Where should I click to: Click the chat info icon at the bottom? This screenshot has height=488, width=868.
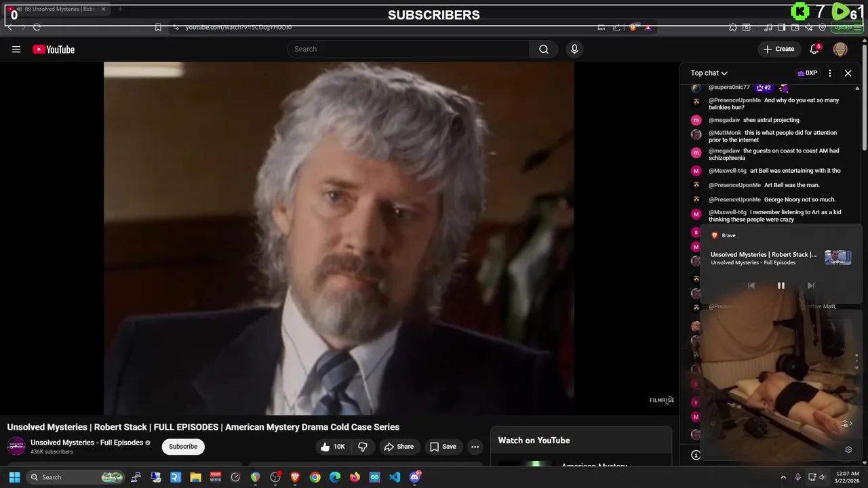pyautogui.click(x=695, y=455)
